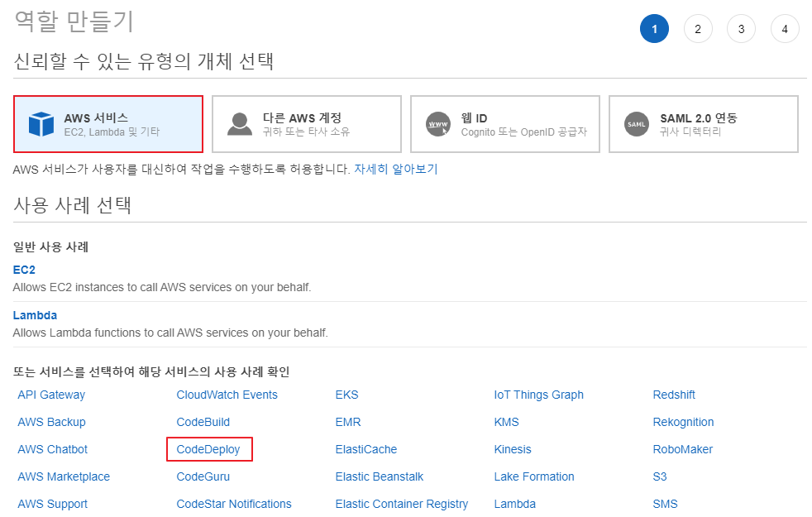This screenshot has width=812, height=517.
Task: Open the 자세히 알아보기 link
Action: point(395,169)
